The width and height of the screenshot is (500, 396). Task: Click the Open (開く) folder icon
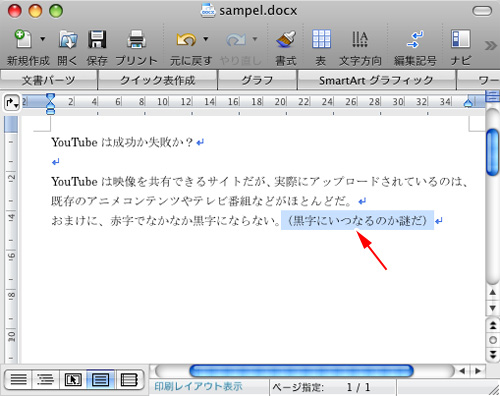click(x=68, y=39)
